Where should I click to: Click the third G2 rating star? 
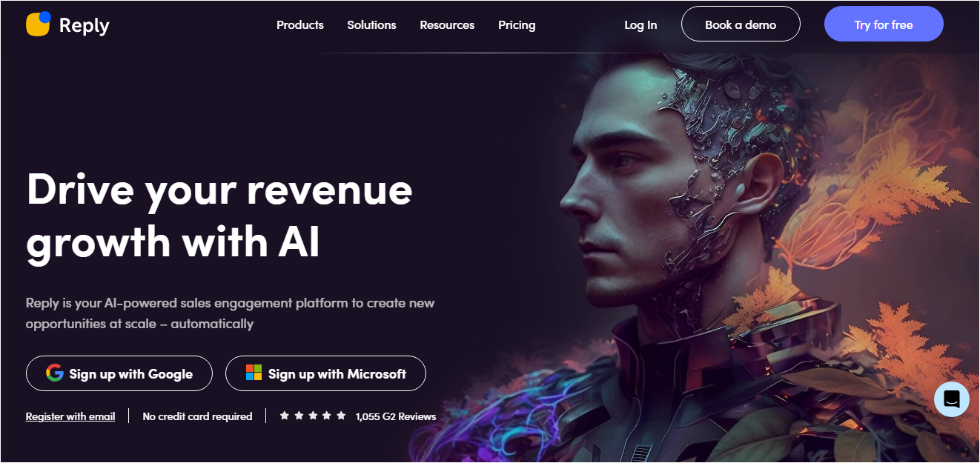[x=313, y=416]
